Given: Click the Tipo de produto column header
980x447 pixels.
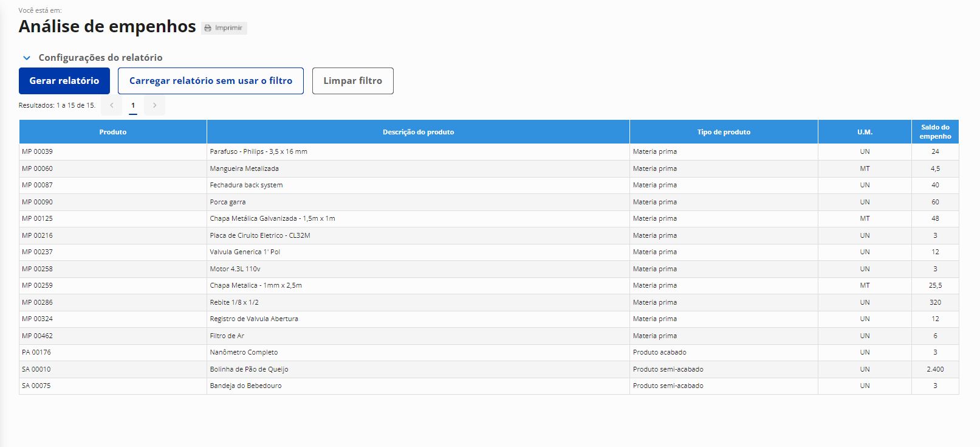Looking at the screenshot, I should point(724,132).
